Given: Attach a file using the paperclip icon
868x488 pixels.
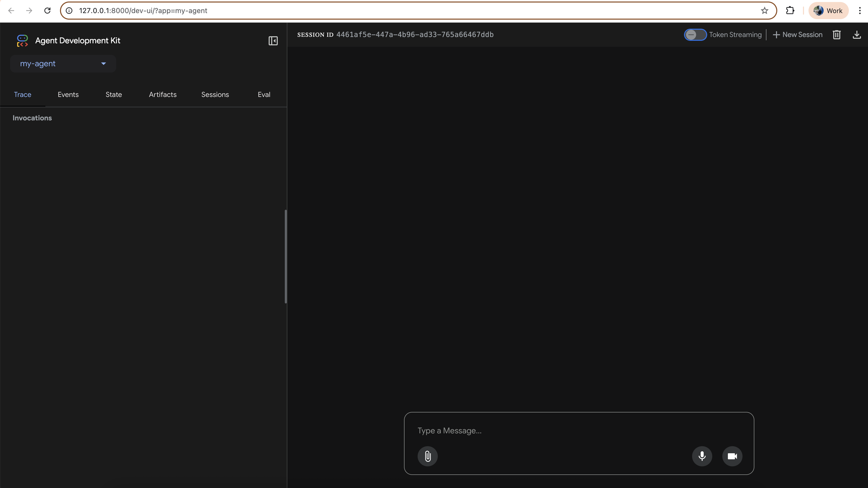Looking at the screenshot, I should [x=428, y=456].
